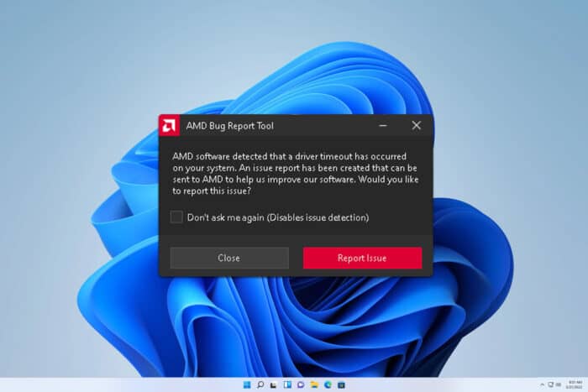Open taskbar Search

click(x=260, y=385)
